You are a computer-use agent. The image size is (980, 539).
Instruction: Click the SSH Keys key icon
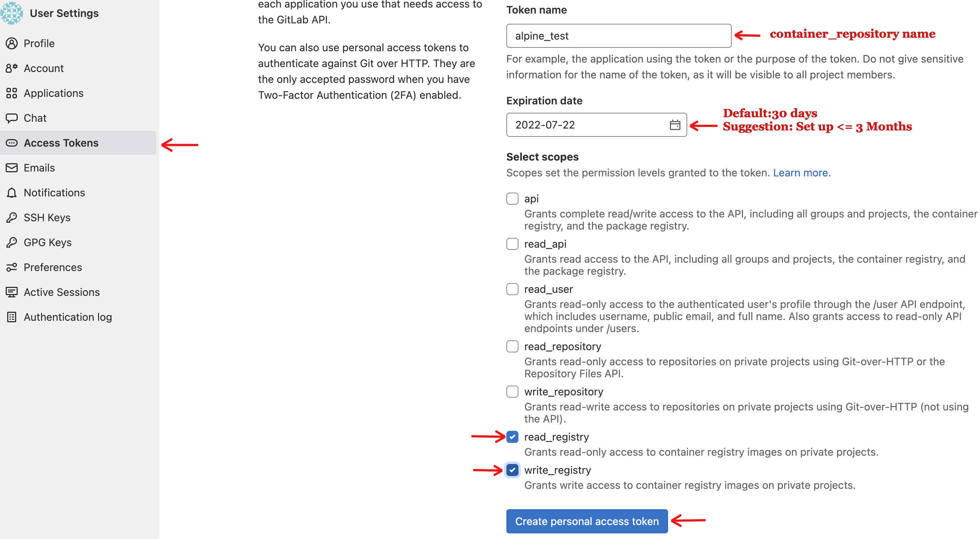(x=12, y=217)
